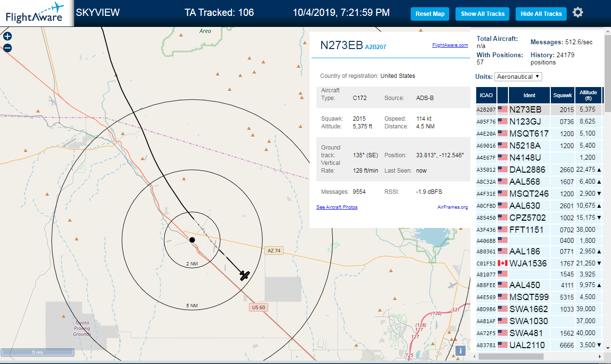Click Show All Tracks button
Screen dimensions: 611x364
(482, 14)
